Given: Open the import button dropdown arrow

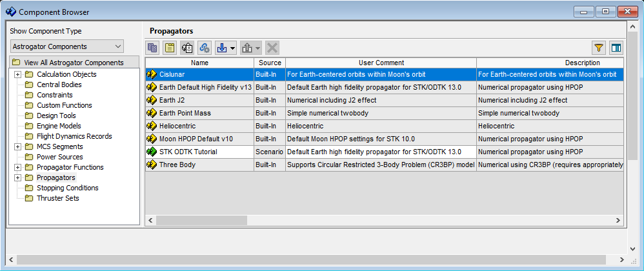Looking at the screenshot, I should click(x=233, y=48).
